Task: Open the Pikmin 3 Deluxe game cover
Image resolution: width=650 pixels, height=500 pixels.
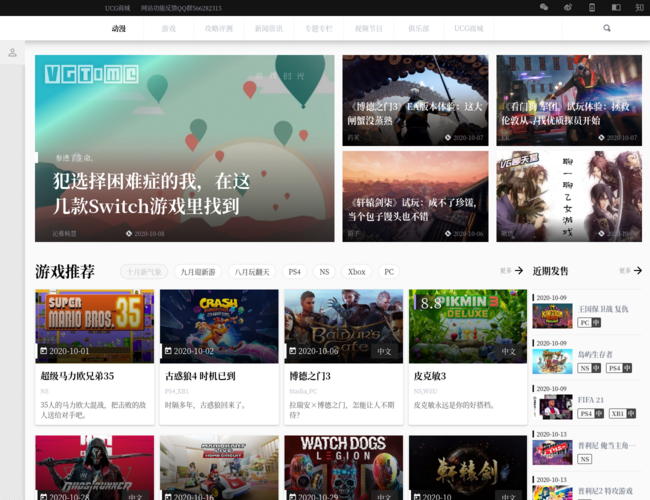Action: pyautogui.click(x=468, y=326)
